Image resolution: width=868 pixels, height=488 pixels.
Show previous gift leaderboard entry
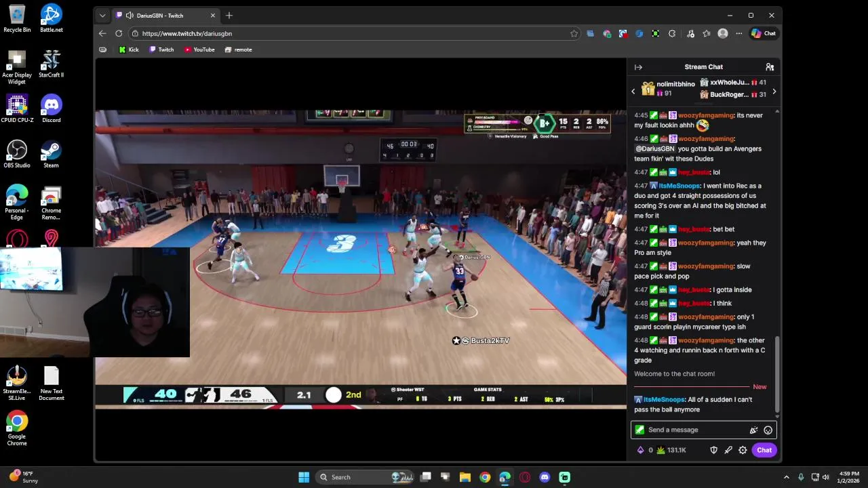click(x=633, y=91)
